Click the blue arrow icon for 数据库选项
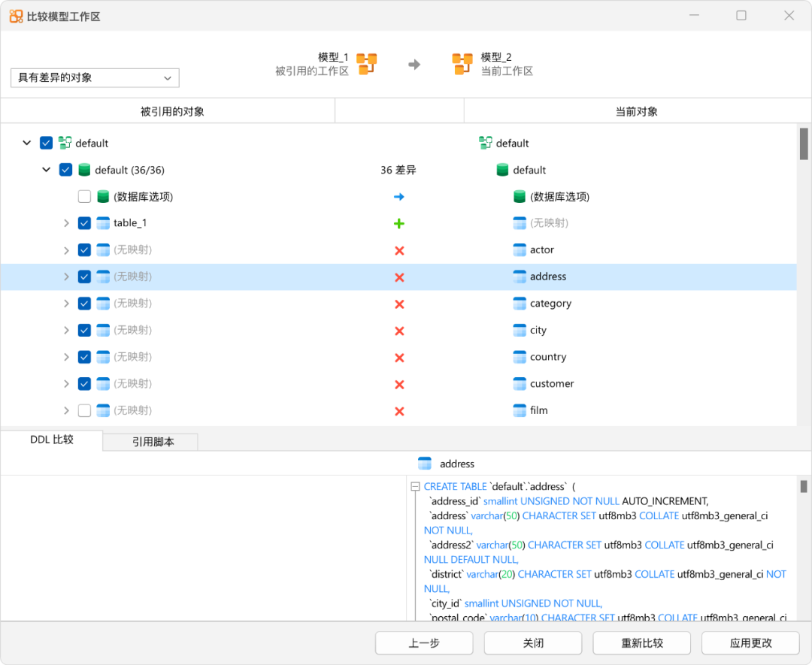This screenshot has height=665, width=812. tap(398, 197)
